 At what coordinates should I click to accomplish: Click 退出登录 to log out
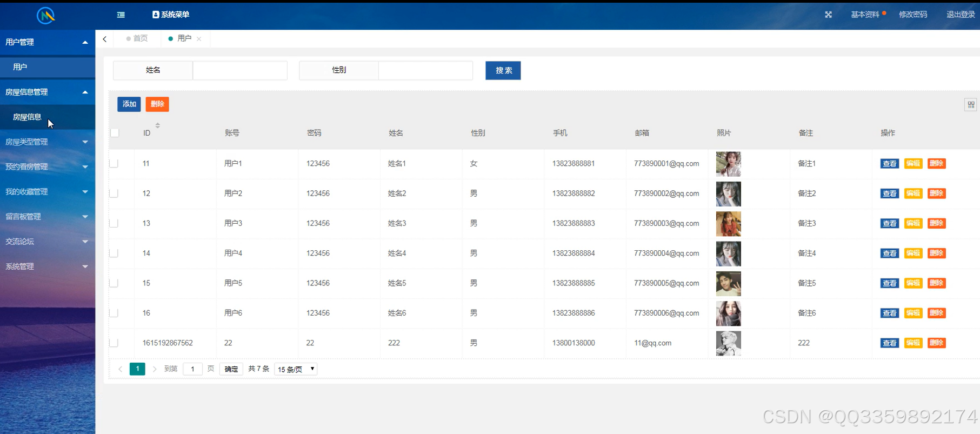[x=961, y=15]
